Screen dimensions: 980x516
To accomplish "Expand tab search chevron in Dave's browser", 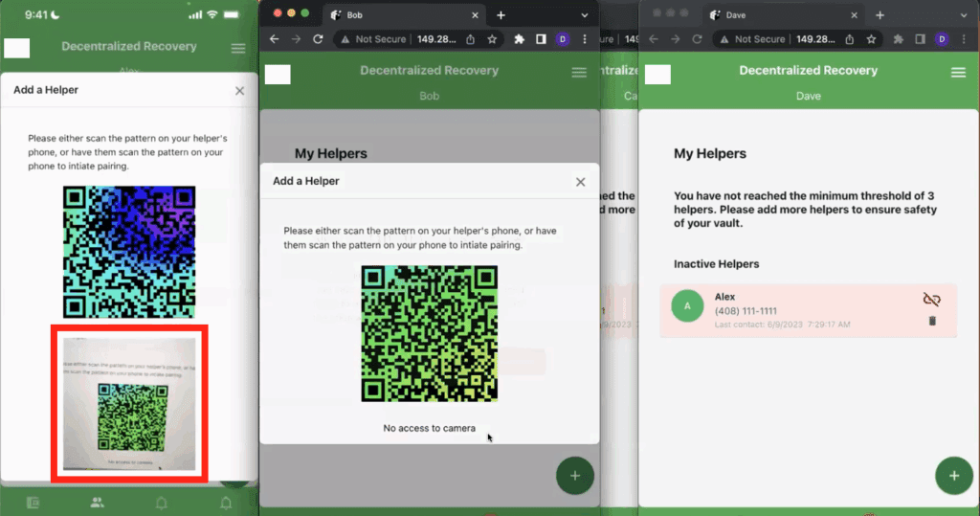I will click(x=966, y=15).
